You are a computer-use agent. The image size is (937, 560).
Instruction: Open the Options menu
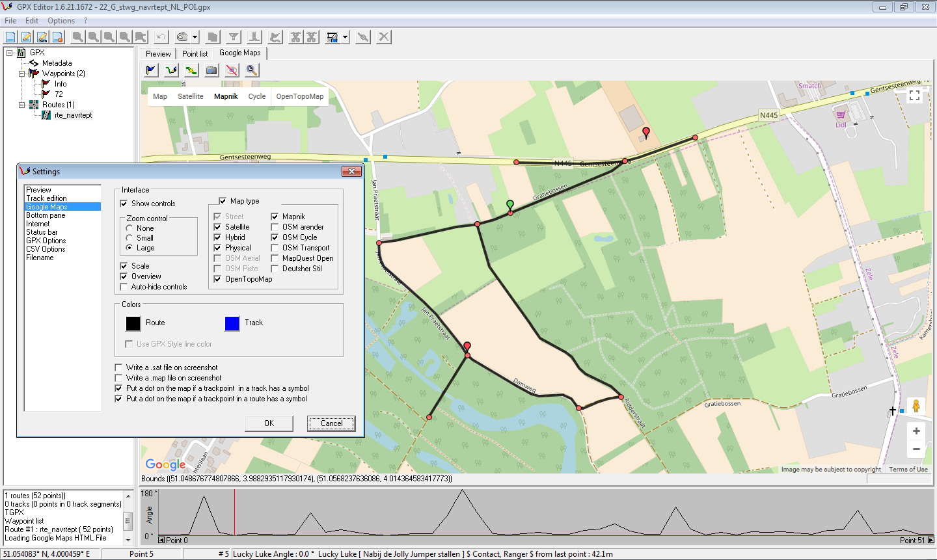pos(61,21)
